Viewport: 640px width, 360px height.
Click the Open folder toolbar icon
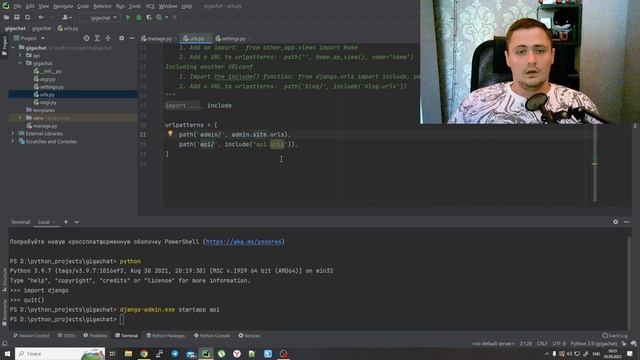[6, 18]
